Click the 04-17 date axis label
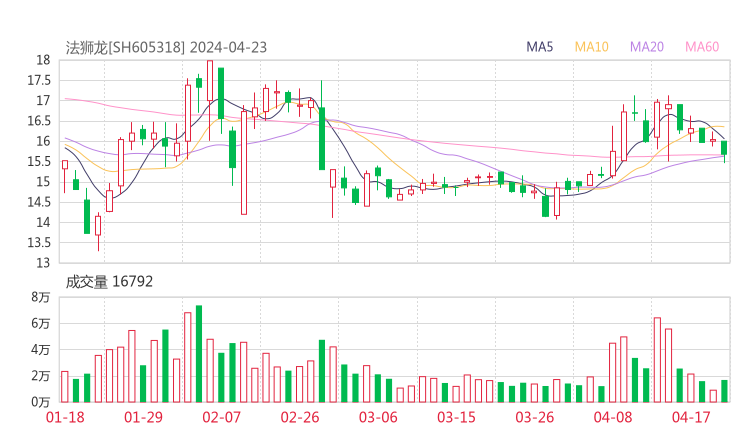The image size is (740, 440). (x=691, y=417)
